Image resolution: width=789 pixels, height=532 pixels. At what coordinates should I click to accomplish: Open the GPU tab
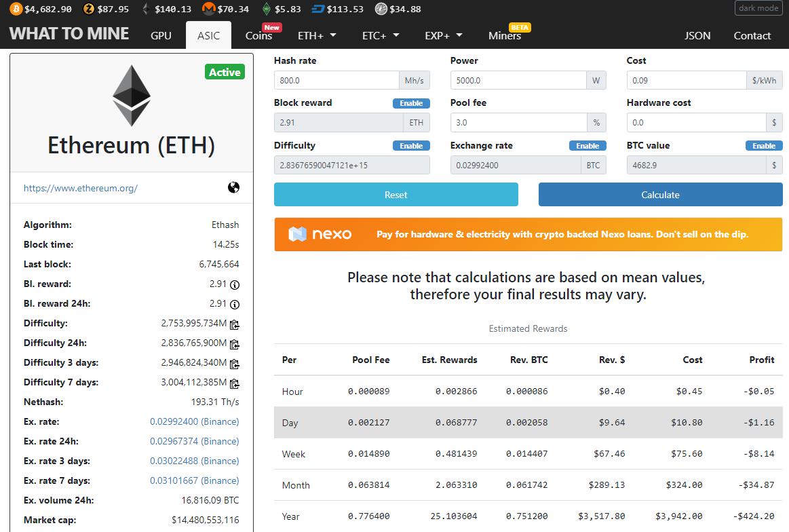(161, 36)
